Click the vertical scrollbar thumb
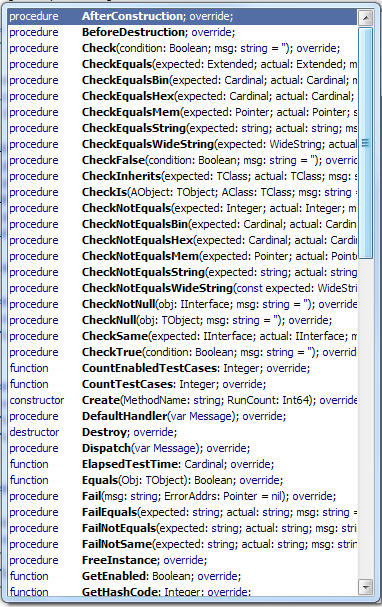382x607 pixels. click(x=365, y=143)
